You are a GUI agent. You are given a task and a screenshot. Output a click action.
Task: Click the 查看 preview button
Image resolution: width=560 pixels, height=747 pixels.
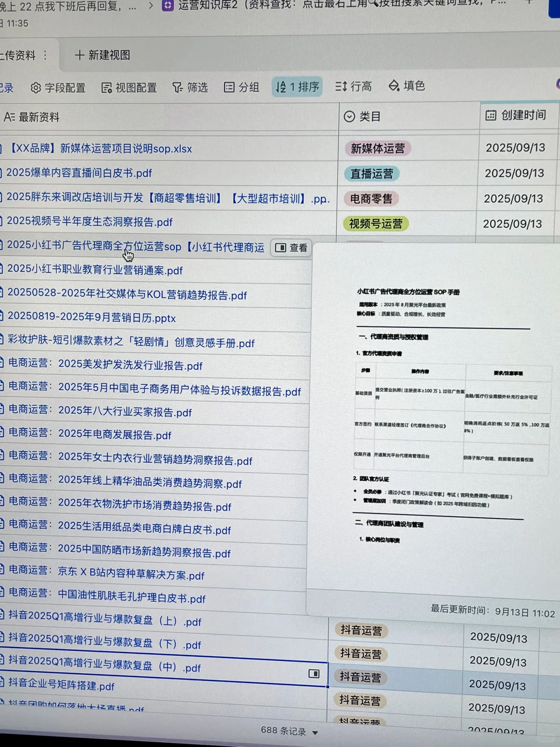coord(291,248)
